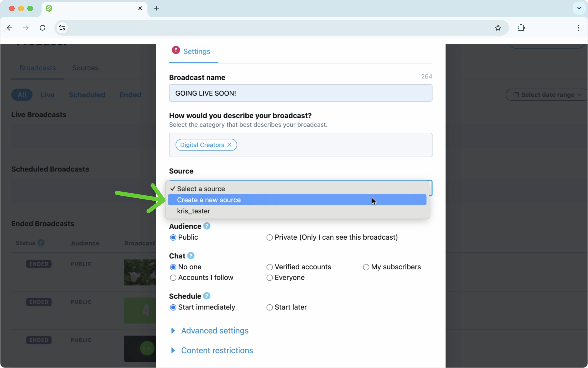Click the Status column header

pyautogui.click(x=26, y=243)
